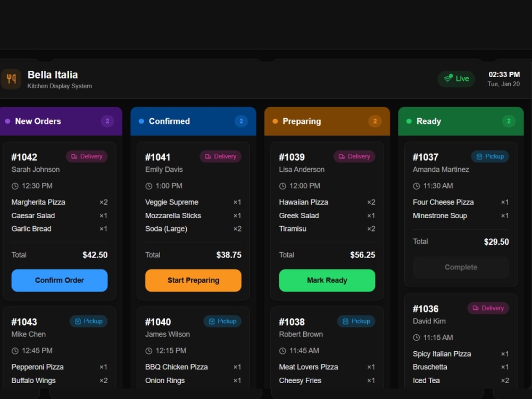Click the Pickup tag on order #1043
Screen dimensions: 532x399
pyautogui.click(x=88, y=321)
